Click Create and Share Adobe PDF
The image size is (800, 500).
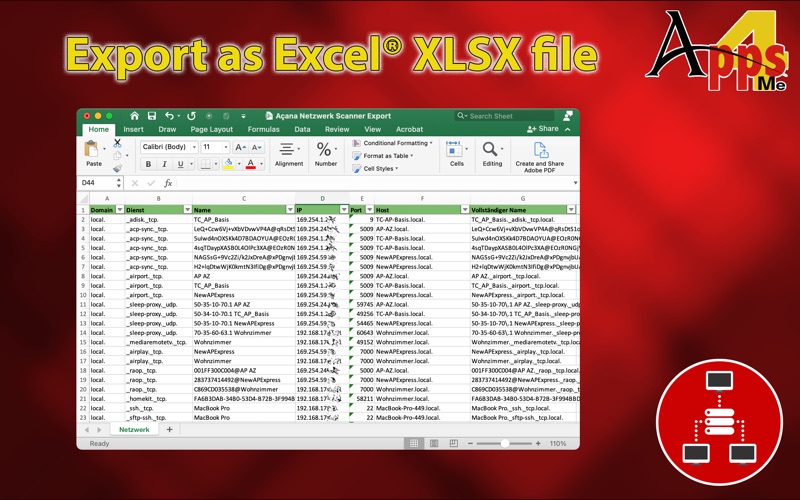540,157
